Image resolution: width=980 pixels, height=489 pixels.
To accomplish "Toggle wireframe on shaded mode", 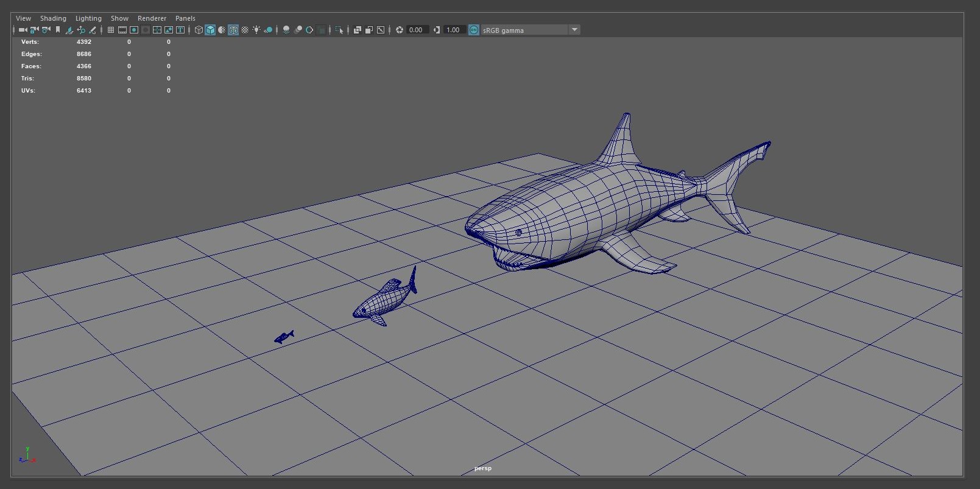I will tap(233, 30).
